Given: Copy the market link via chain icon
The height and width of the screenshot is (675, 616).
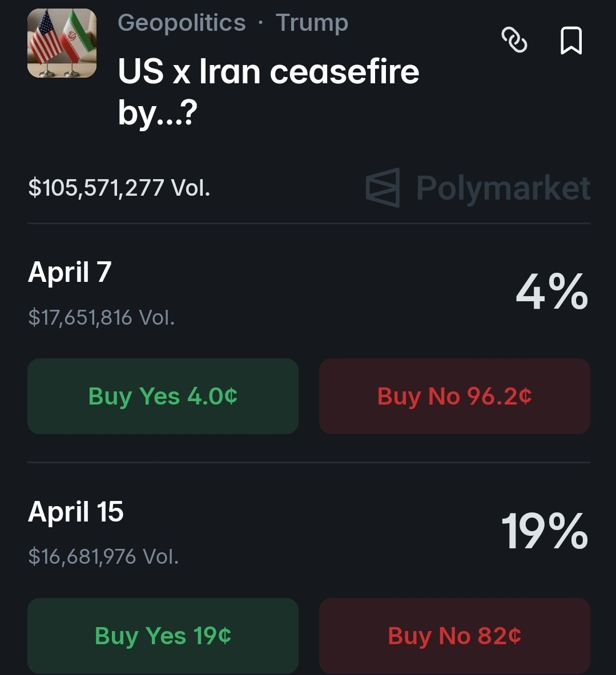Looking at the screenshot, I should [514, 40].
